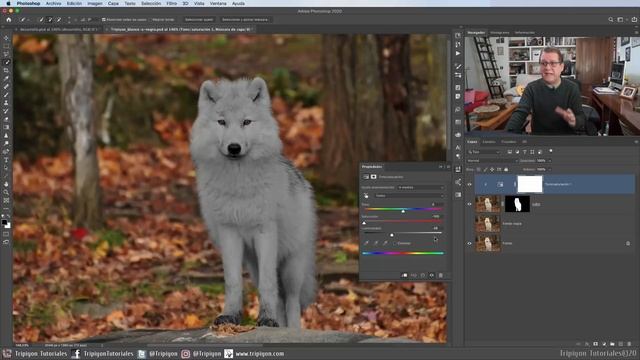Choose the subtract from selection mode icon
Viewport: 640px width, 360px height.
(x=59, y=20)
